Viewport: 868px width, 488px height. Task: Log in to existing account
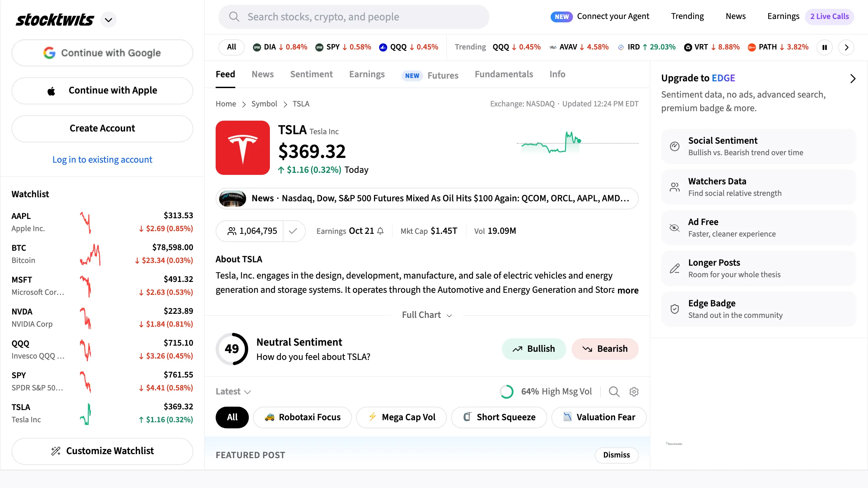tap(102, 160)
